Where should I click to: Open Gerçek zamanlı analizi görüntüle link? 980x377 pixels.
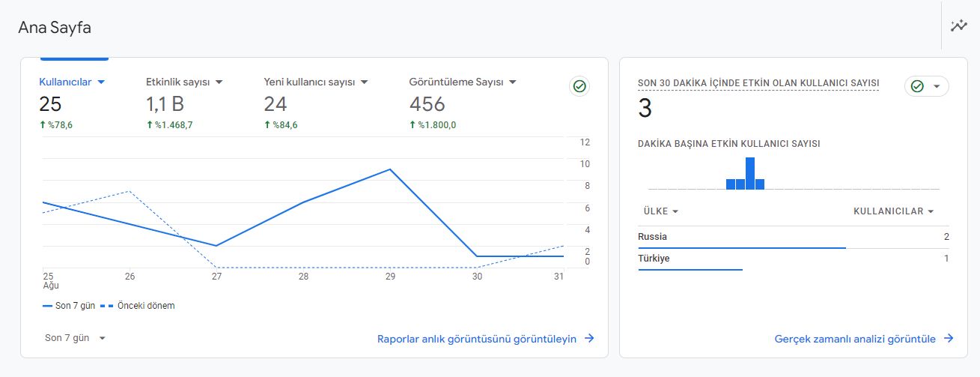855,339
